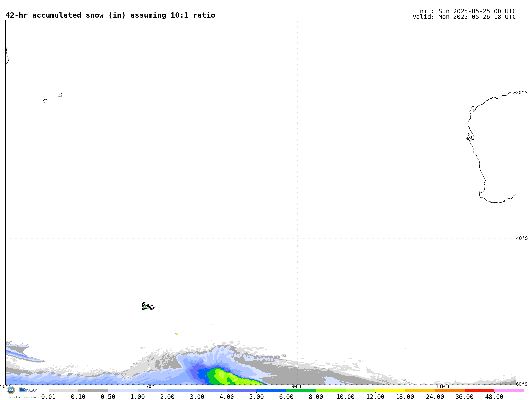532x400 pixels.
Task: Click the 50°E longitude label
Action: point(6,387)
